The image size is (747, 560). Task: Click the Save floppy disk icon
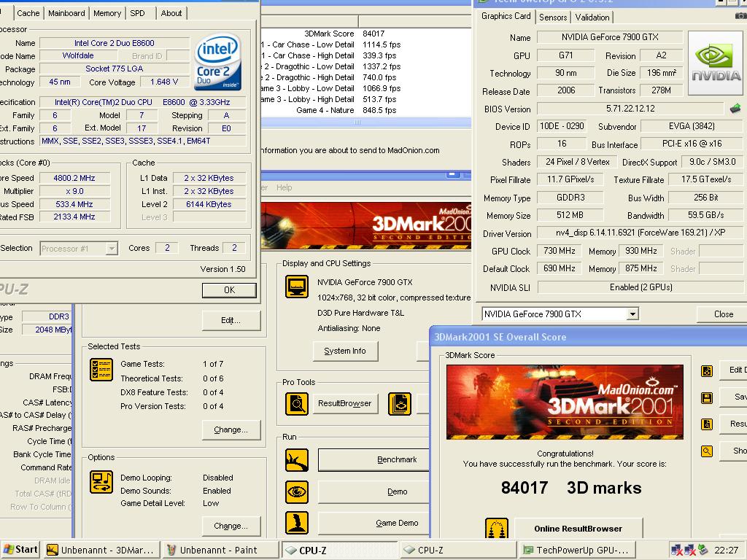click(x=707, y=397)
